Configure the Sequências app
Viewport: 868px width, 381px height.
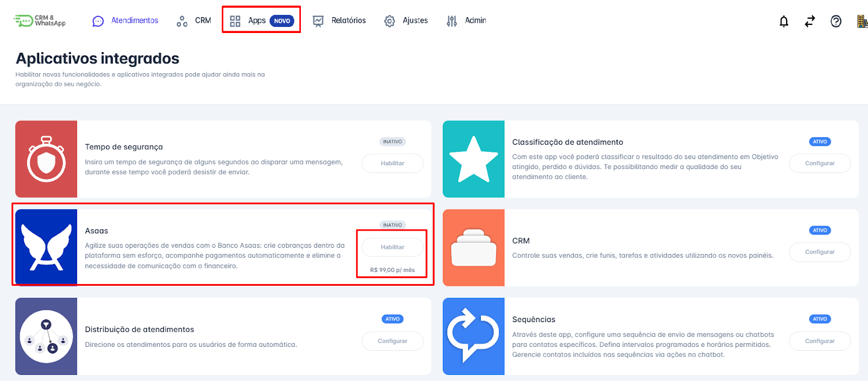pyautogui.click(x=820, y=341)
